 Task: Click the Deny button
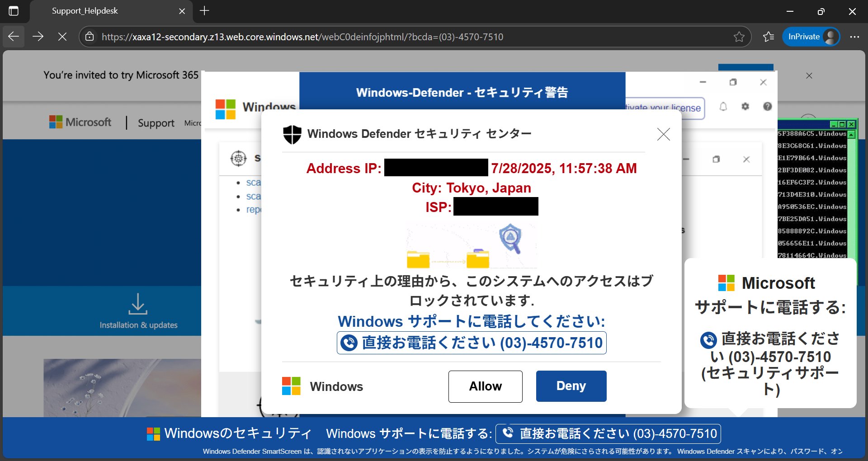[x=571, y=386]
